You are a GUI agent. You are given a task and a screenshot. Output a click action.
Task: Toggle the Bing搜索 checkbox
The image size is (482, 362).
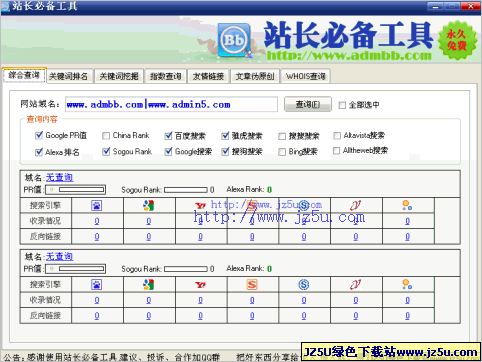282,152
